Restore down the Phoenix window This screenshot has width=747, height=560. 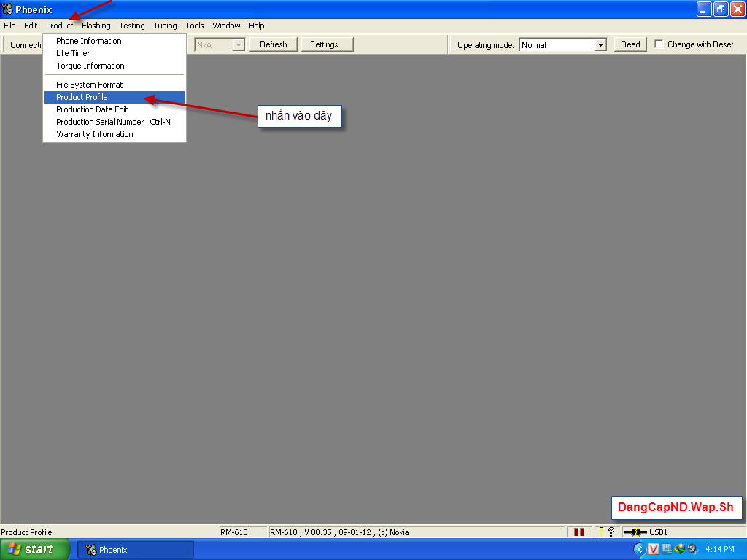coord(721,9)
